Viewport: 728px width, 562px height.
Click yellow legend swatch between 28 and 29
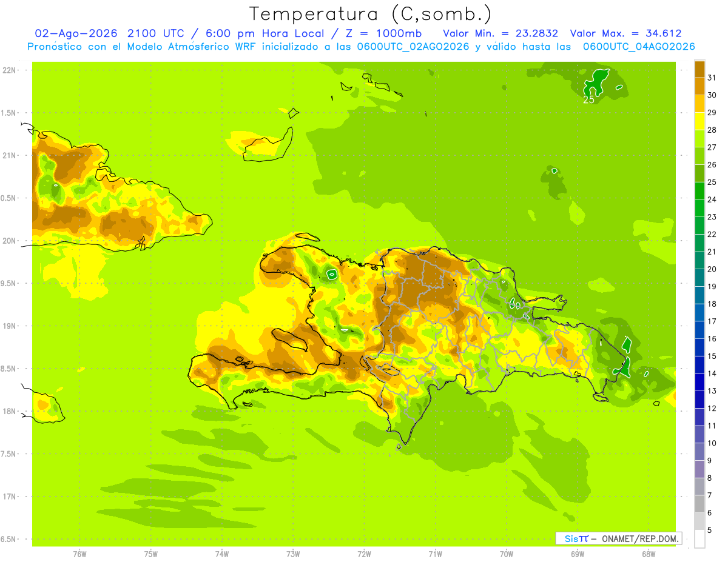click(699, 121)
